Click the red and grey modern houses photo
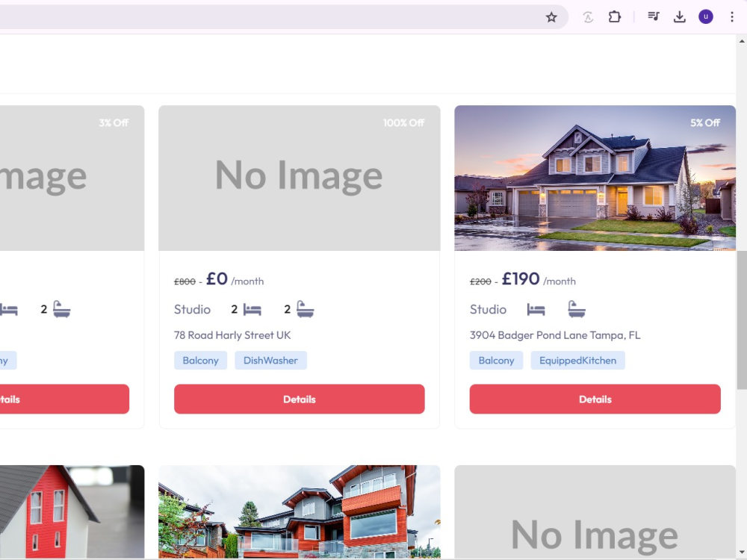 coord(300,511)
